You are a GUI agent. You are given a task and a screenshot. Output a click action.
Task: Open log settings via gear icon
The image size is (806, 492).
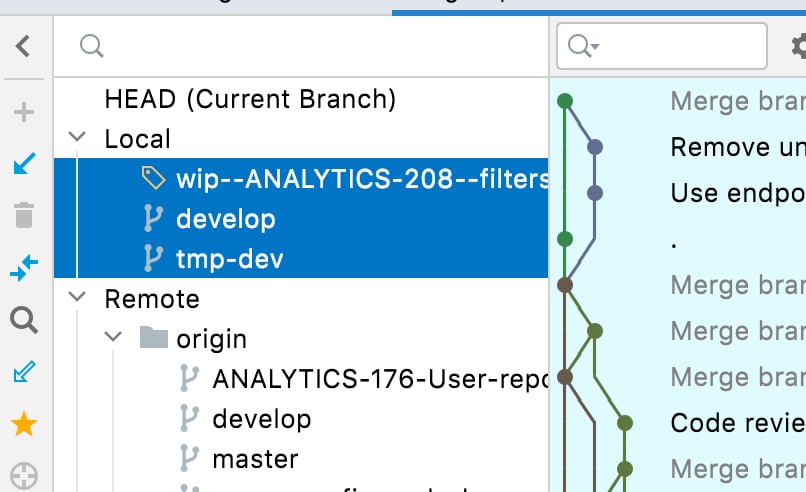(x=799, y=46)
